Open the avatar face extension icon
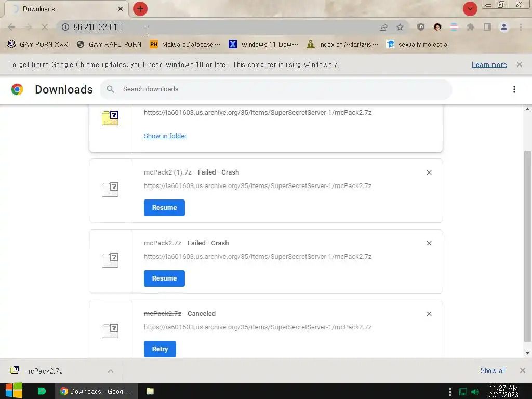This screenshot has height=399, width=532. pos(437,27)
